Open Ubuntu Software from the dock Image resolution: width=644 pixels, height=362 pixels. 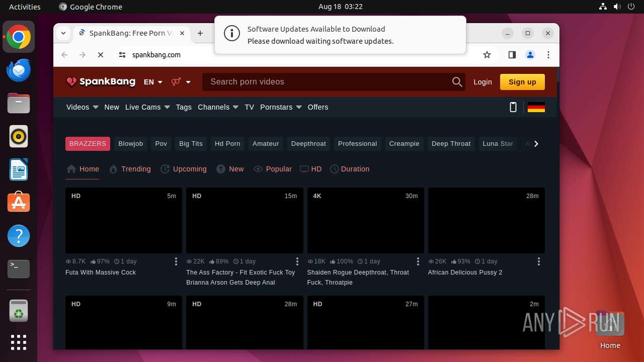tap(19, 203)
